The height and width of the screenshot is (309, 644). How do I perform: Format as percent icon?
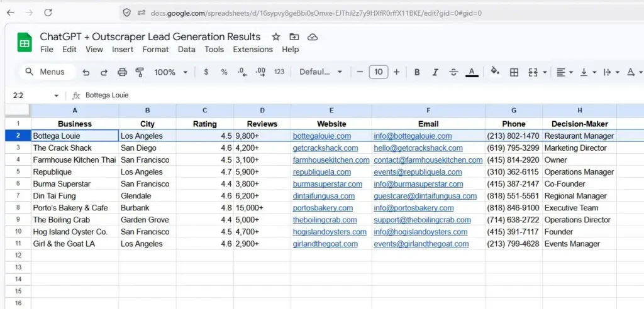[x=225, y=72]
